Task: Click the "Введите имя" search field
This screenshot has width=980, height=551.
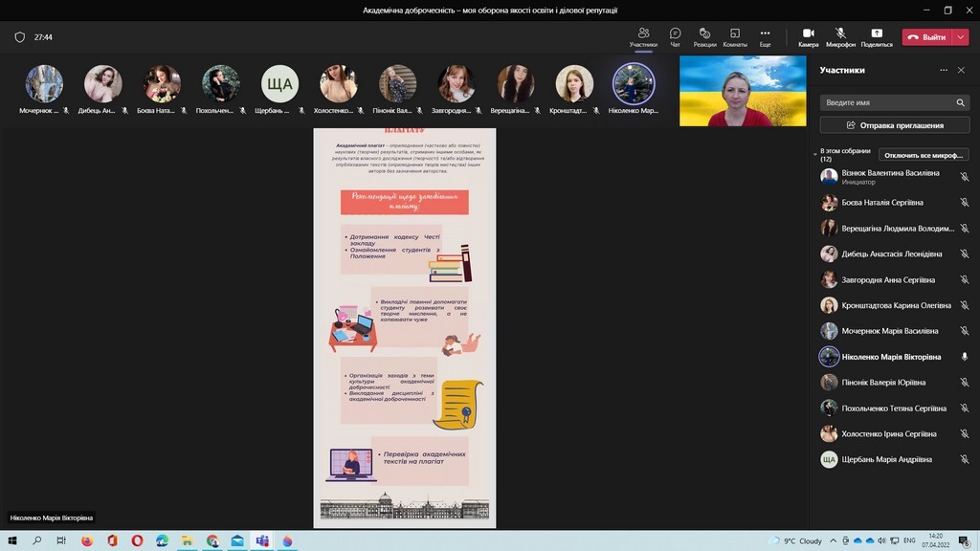Action: coord(885,102)
